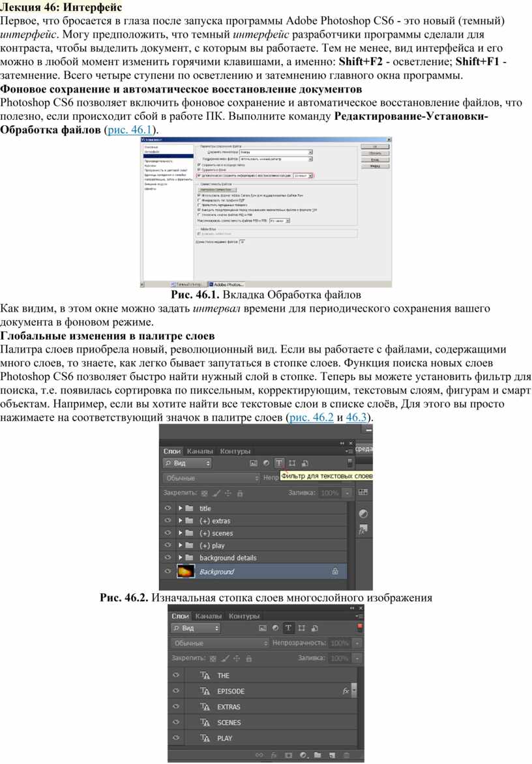Select Слои tab in the layer-groups panel

[173, 451]
